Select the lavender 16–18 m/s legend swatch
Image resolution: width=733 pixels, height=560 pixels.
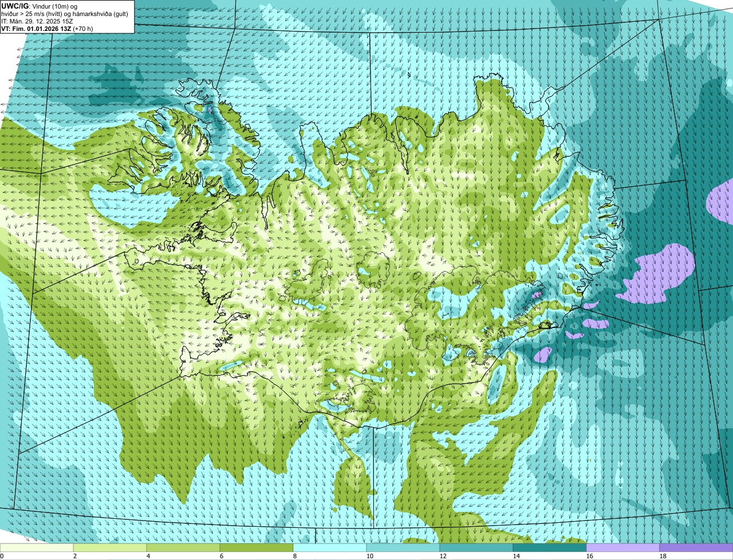tap(623, 547)
